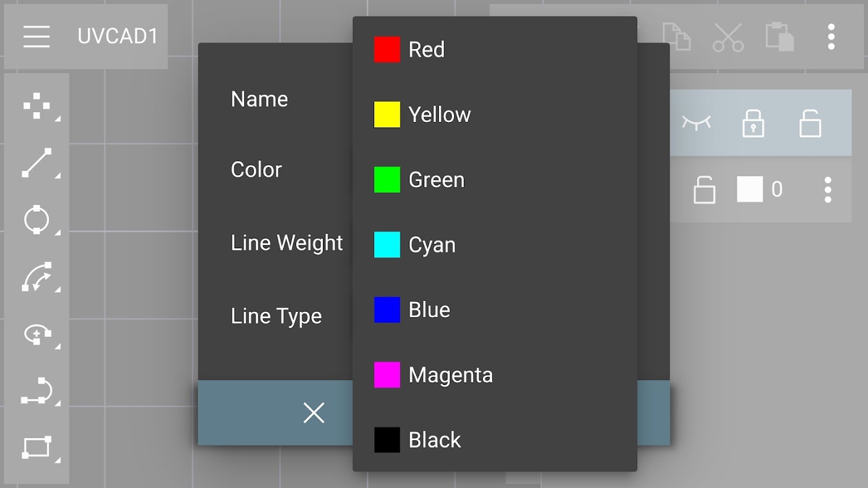The height and width of the screenshot is (488, 868).
Task: Open layer 0's three-dot options menu
Action: pos(828,190)
